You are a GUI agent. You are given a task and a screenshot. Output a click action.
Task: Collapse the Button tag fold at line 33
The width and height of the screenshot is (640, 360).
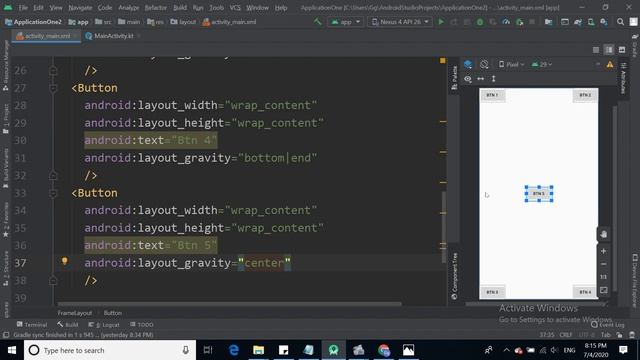53,193
